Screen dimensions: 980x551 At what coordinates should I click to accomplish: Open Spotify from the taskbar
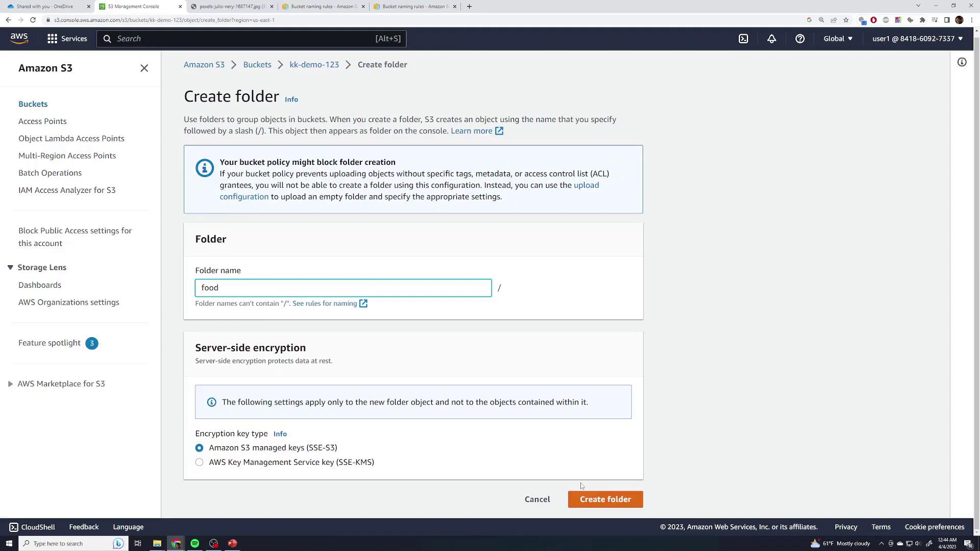(x=194, y=543)
